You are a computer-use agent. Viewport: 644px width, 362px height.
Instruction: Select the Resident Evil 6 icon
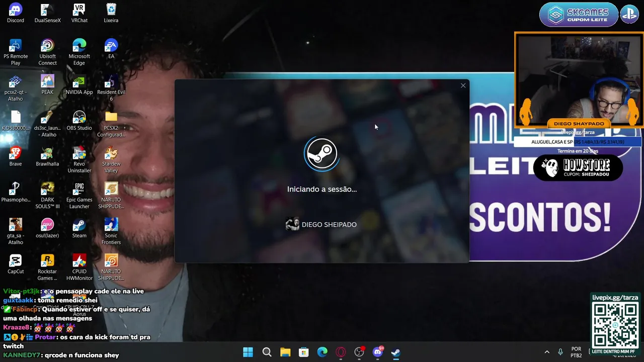point(111,88)
